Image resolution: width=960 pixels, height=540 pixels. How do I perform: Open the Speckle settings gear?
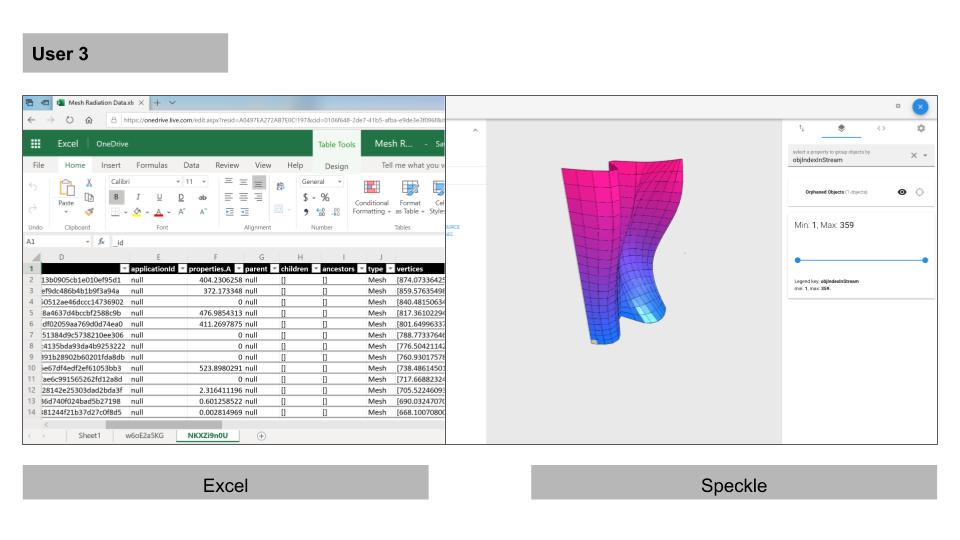(x=920, y=130)
